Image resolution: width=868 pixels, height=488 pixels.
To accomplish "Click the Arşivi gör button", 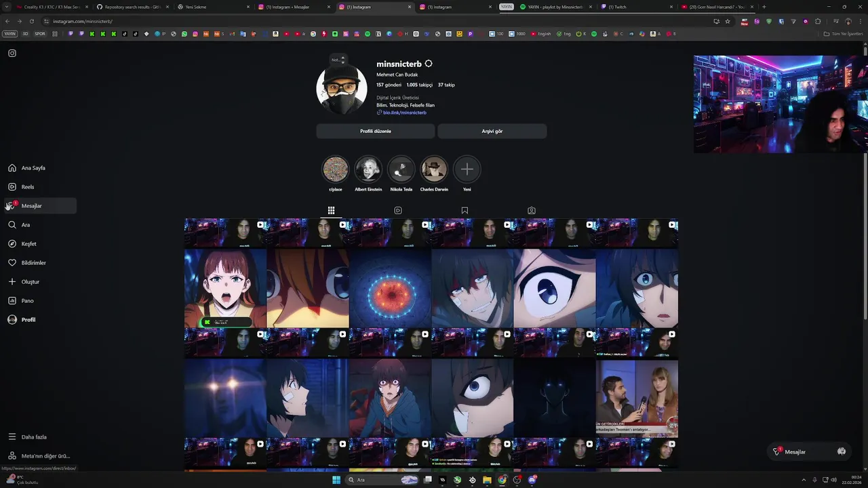I will pyautogui.click(x=492, y=131).
